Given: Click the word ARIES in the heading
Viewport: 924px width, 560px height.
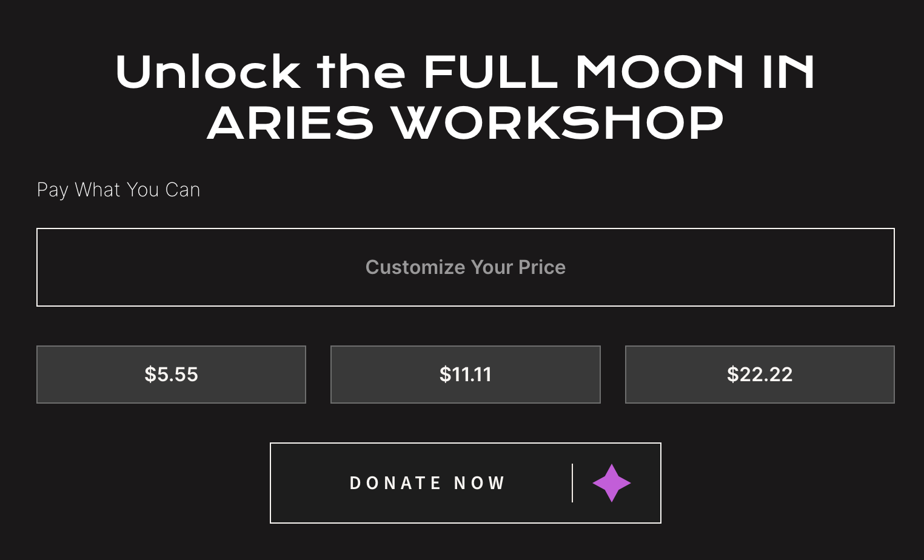Looking at the screenshot, I should (x=290, y=123).
